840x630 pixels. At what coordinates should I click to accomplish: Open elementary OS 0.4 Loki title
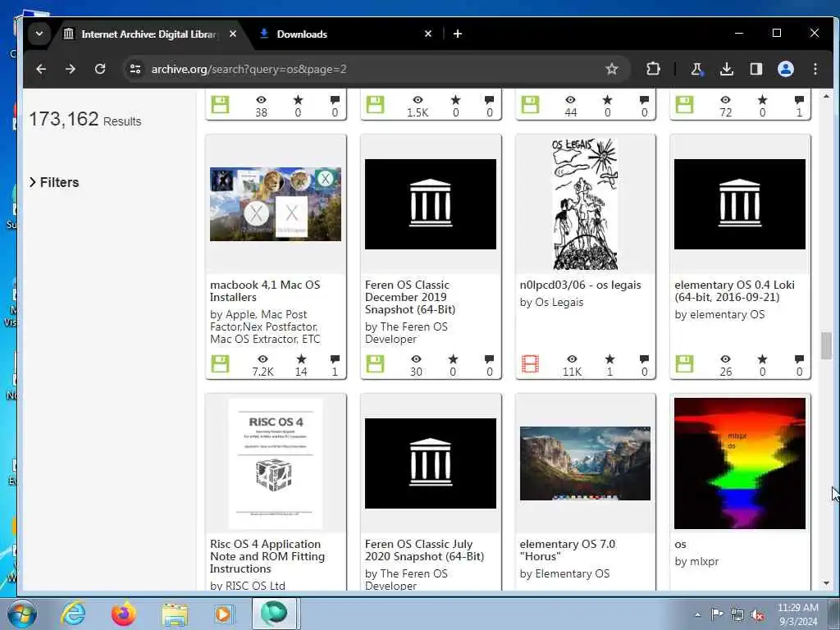734,291
